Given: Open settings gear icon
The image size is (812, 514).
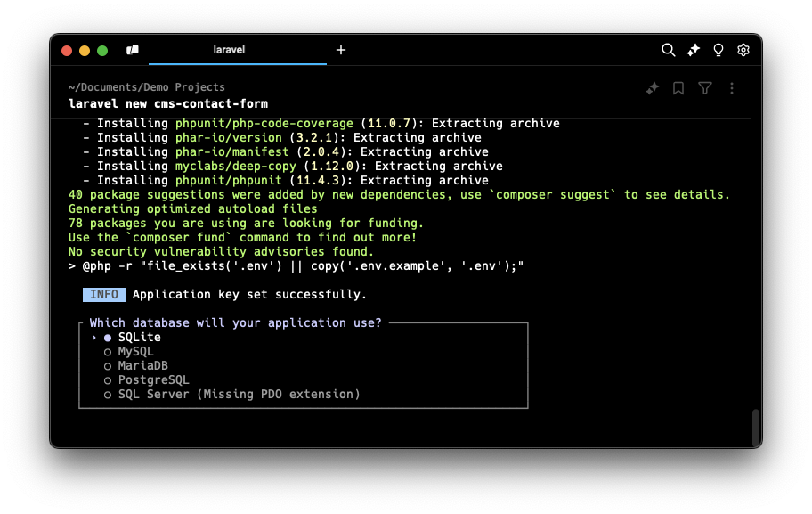Looking at the screenshot, I should tap(743, 51).
